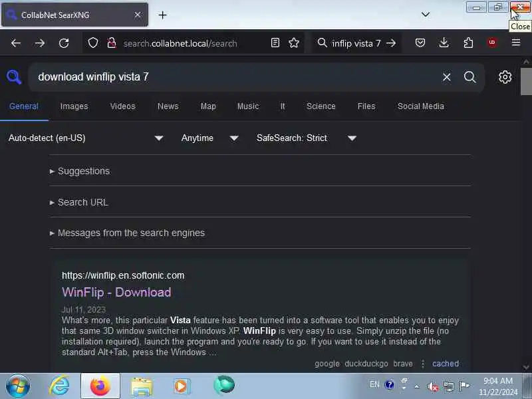The height and width of the screenshot is (399, 532).
Task: Click the brave engine label
Action: pyautogui.click(x=403, y=363)
